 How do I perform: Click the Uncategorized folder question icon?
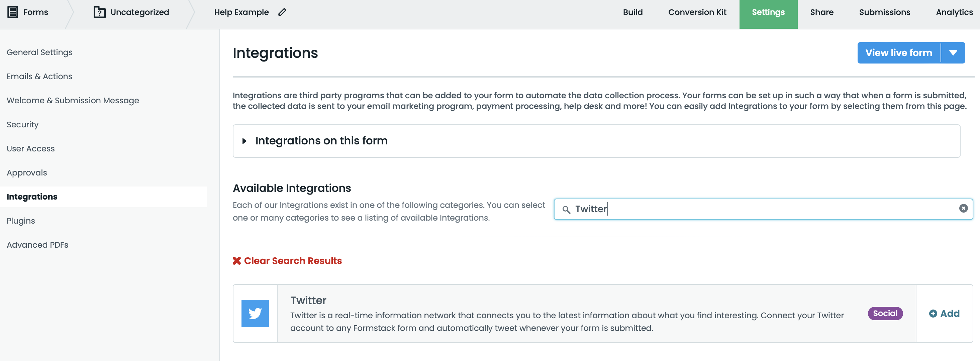pos(99,12)
